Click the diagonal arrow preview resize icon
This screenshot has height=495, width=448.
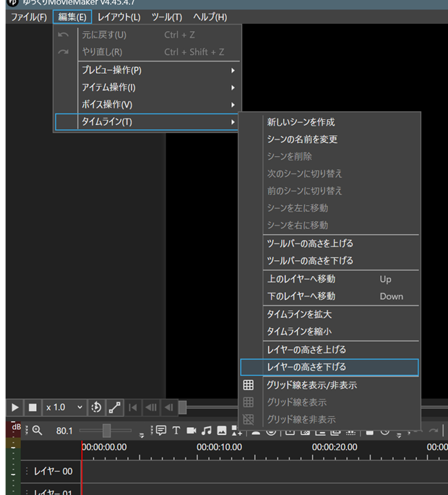tap(115, 408)
